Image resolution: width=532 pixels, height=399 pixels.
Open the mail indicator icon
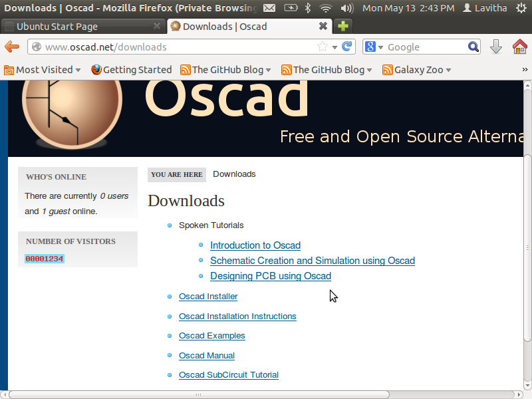(269, 8)
